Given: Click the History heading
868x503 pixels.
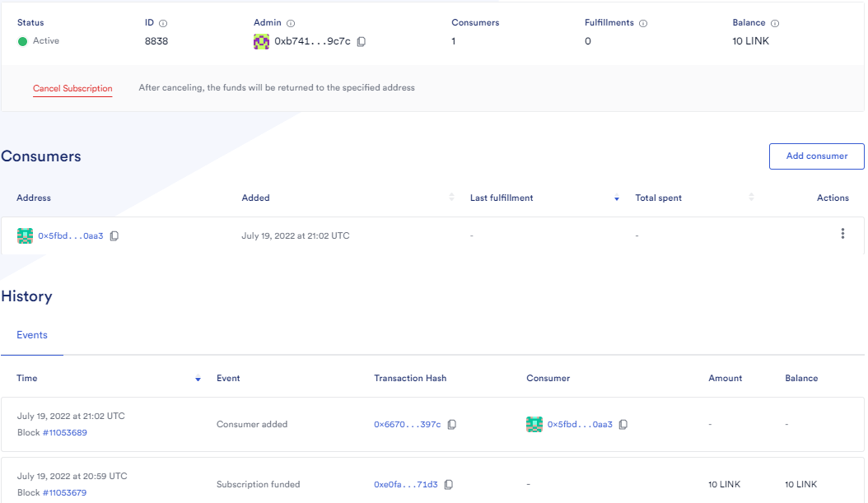Looking at the screenshot, I should coord(26,296).
